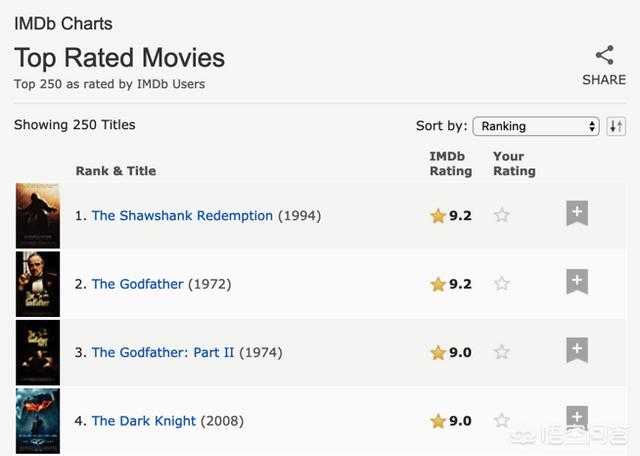Open The Godfather title link

click(138, 284)
